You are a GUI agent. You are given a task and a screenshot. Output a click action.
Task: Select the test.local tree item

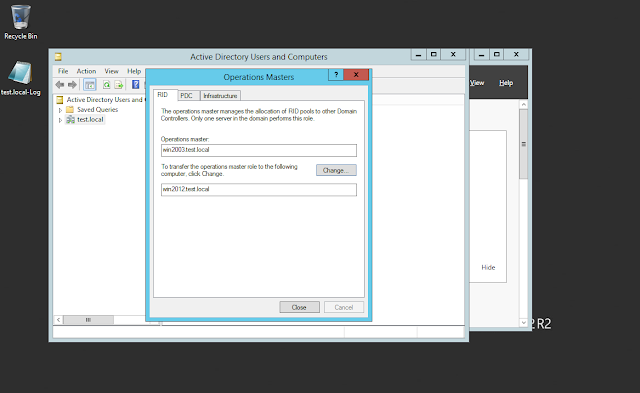[x=90, y=120]
